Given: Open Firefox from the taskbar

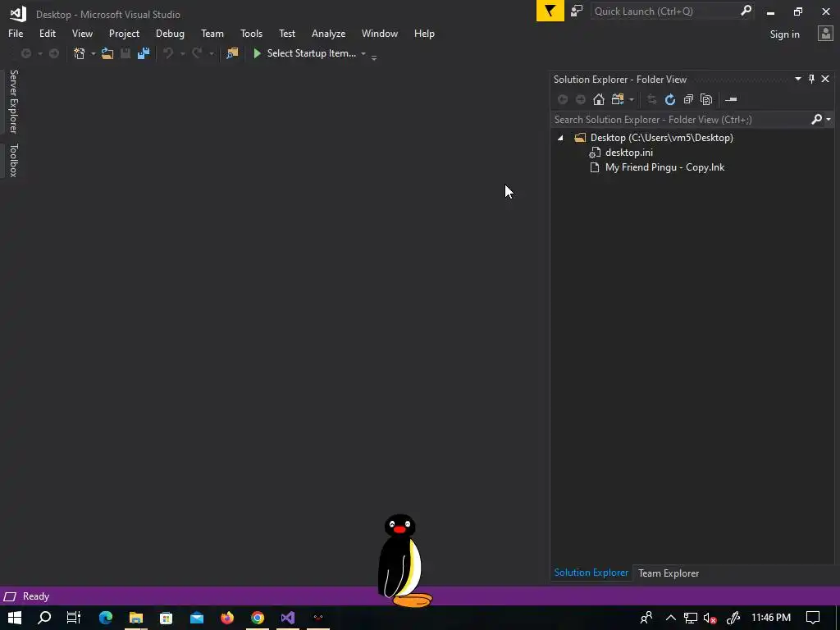Looking at the screenshot, I should pos(227,618).
